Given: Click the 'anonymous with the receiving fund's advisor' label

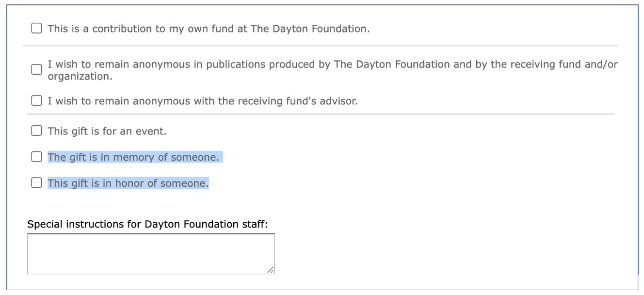Looking at the screenshot, I should [202, 101].
